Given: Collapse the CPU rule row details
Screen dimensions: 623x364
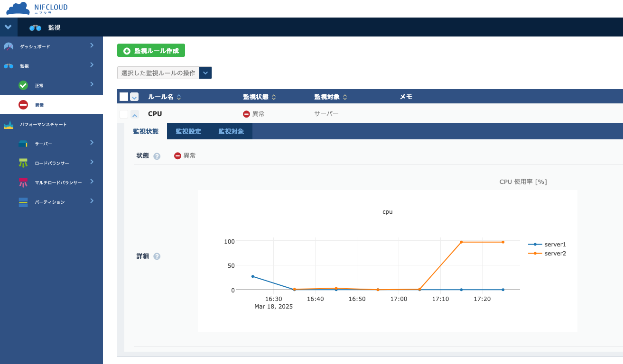Looking at the screenshot, I should pyautogui.click(x=135, y=114).
